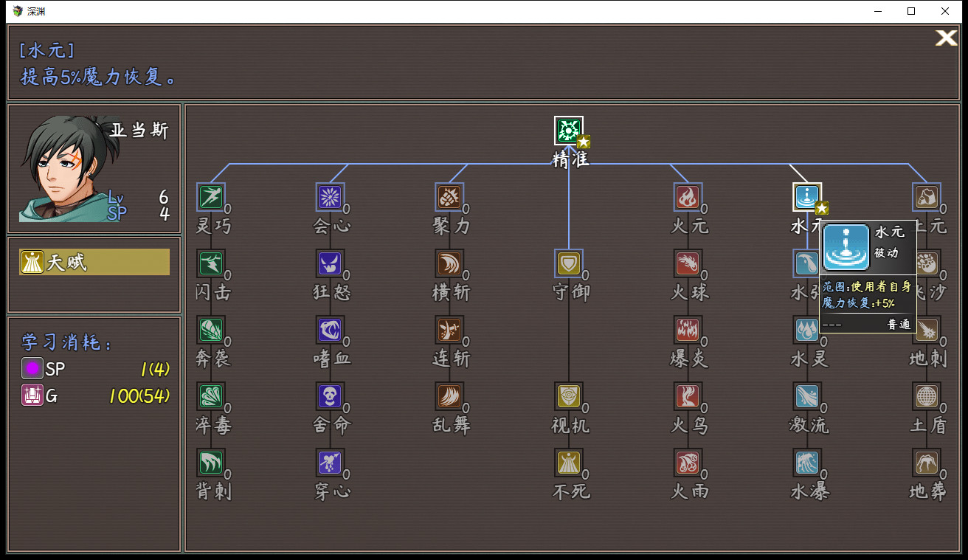The image size is (968, 560).
Task: Click the 穿心 skill icon
Action: coord(331,462)
